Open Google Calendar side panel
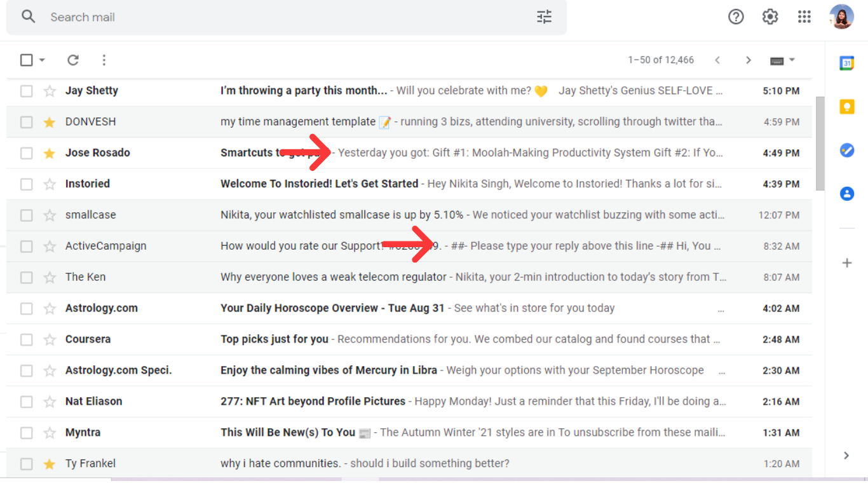868x488 pixels. 846,63
